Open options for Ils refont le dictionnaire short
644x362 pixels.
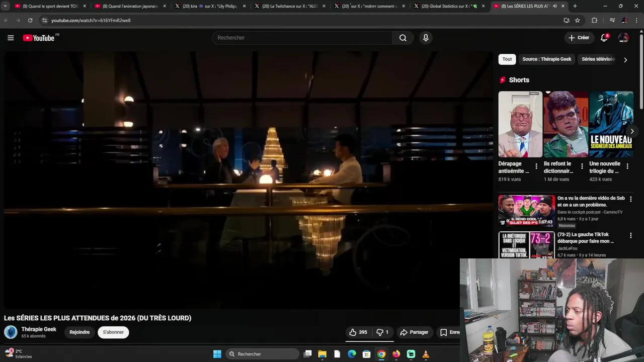[582, 166]
